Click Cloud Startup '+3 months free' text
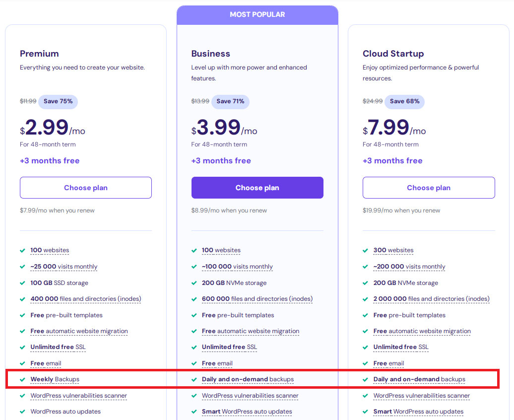The height and width of the screenshot is (420, 514). (x=393, y=161)
